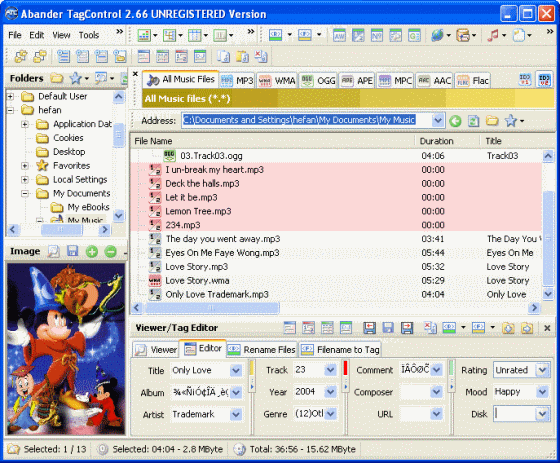Click save with red right arrow icon in Tag Editor
The height and width of the screenshot is (463, 560).
pyautogui.click(x=407, y=327)
